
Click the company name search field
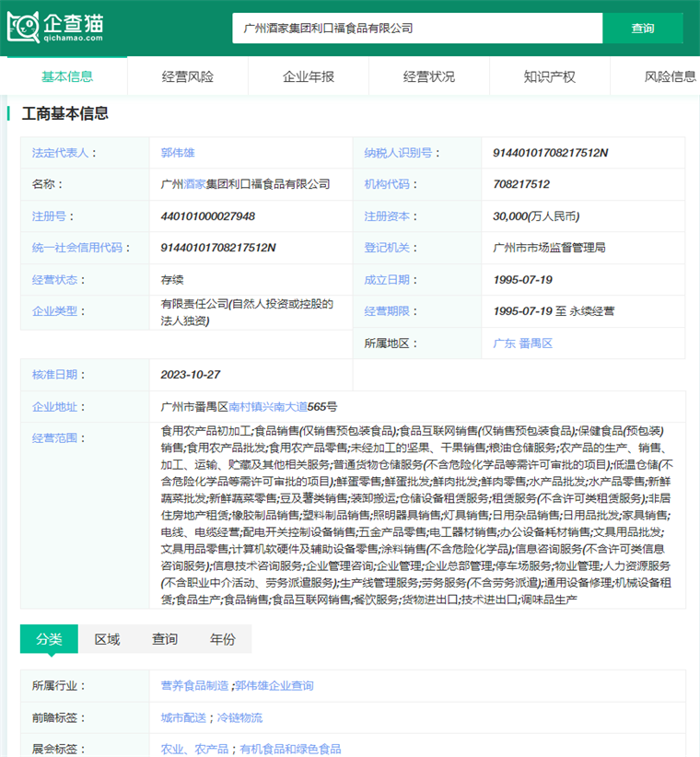417,28
